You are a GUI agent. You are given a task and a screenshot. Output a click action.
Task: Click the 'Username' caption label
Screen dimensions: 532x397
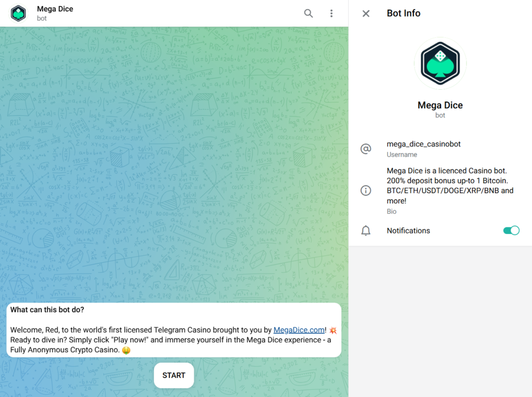click(x=402, y=155)
